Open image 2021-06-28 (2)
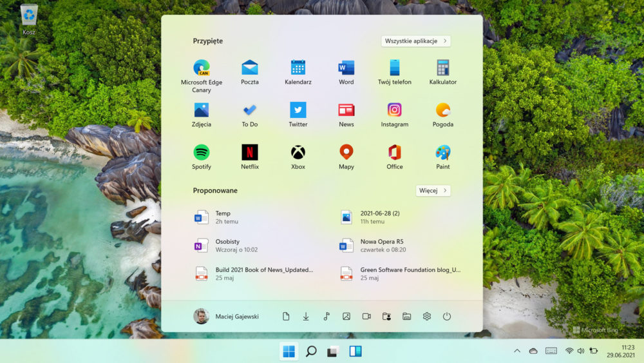 coord(370,217)
